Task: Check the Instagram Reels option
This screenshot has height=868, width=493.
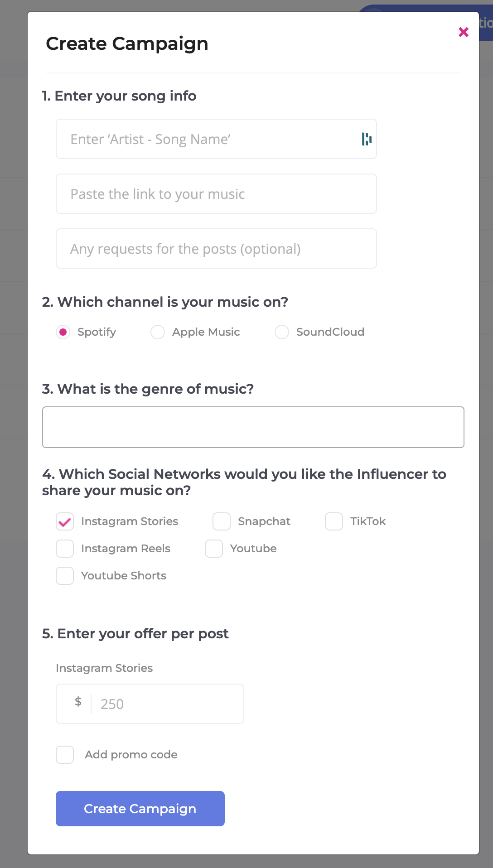Action: [x=65, y=549]
